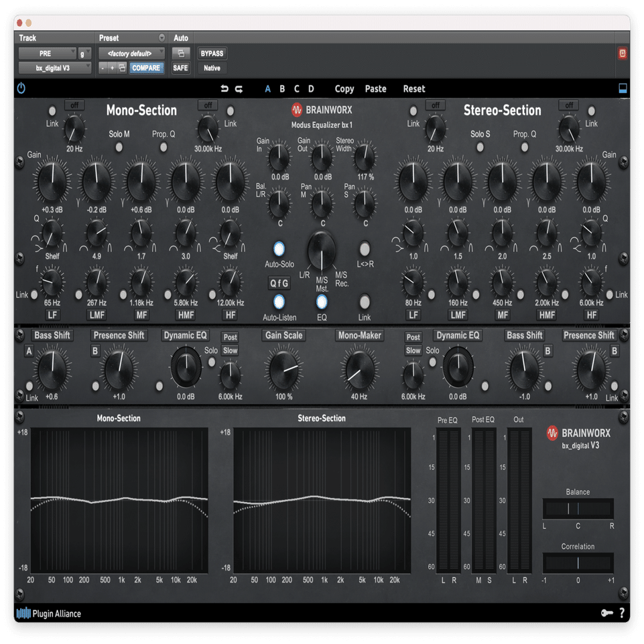The width and height of the screenshot is (644, 644).
Task: Open the g insert position dropdown
Action: coord(84,54)
